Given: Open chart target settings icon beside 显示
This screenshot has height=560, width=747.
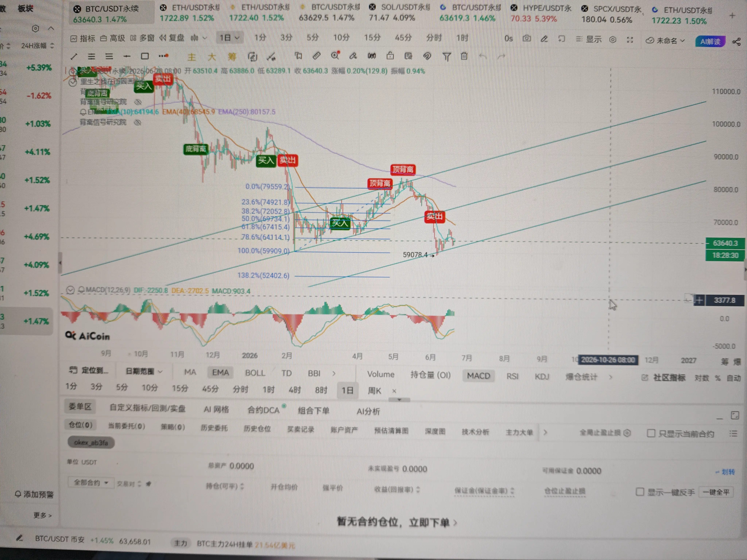Looking at the screenshot, I should [x=613, y=40].
